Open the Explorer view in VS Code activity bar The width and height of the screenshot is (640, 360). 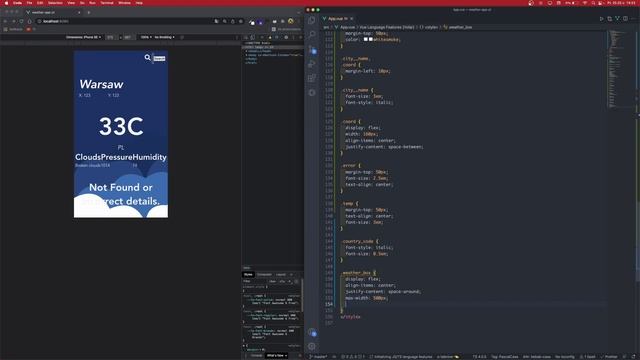[x=312, y=20]
